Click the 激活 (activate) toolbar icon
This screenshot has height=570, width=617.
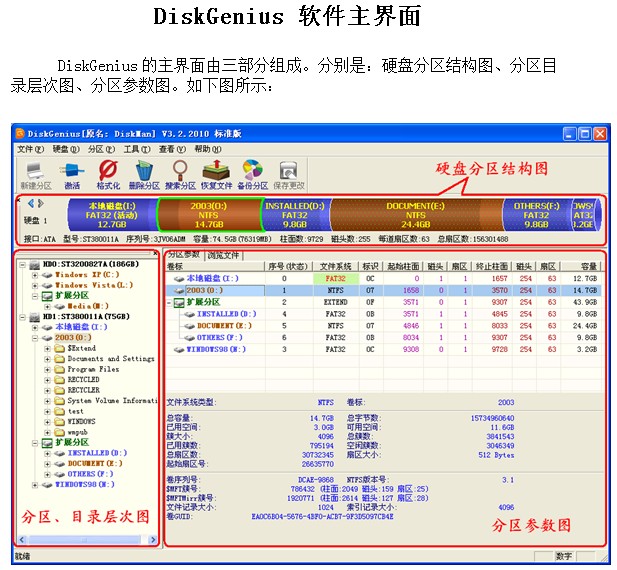click(x=72, y=175)
